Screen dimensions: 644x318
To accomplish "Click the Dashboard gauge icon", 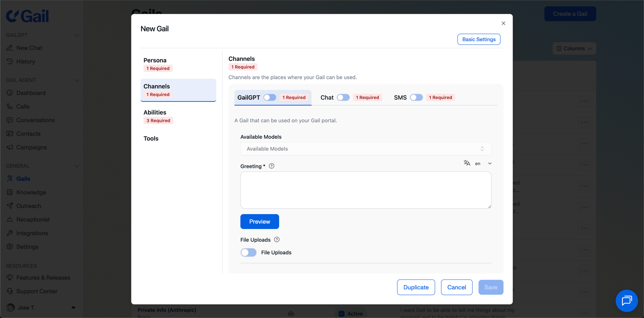I will [10, 93].
